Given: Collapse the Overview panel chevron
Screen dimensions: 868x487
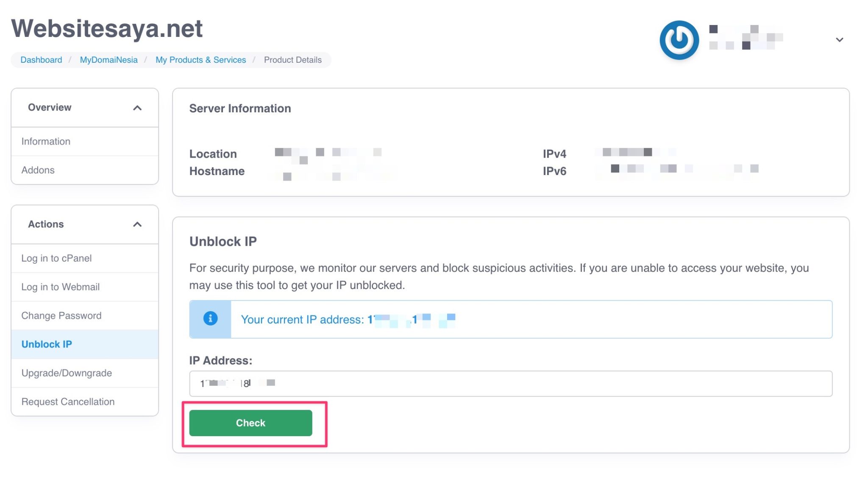Looking at the screenshot, I should [137, 108].
